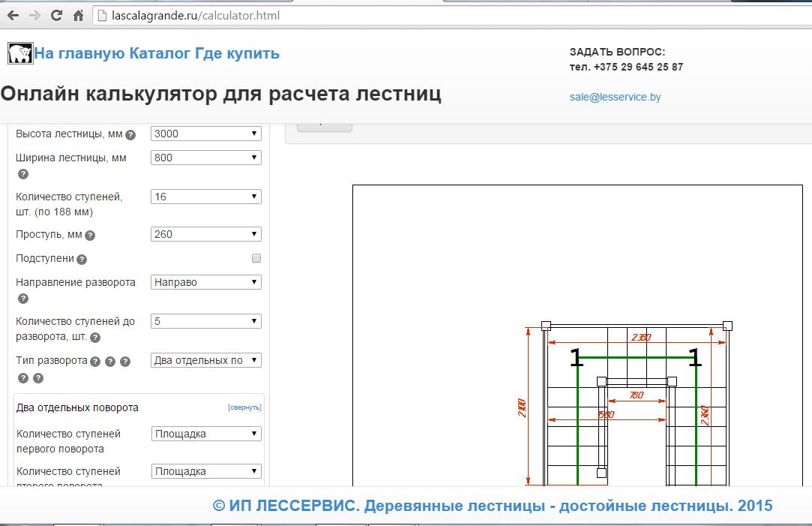The image size is (812, 526).
Task: Click phone number +375 29 645 25 87
Action: [x=639, y=67]
